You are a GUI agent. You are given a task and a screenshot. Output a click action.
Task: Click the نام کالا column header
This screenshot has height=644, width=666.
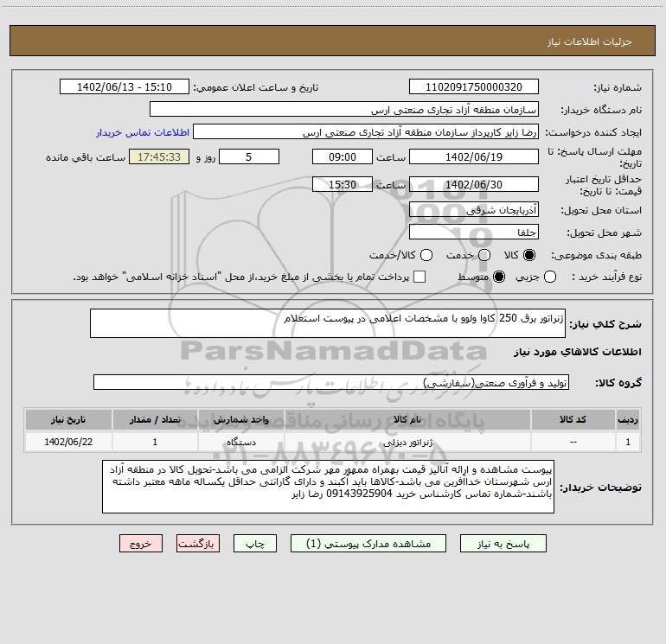[x=407, y=419]
